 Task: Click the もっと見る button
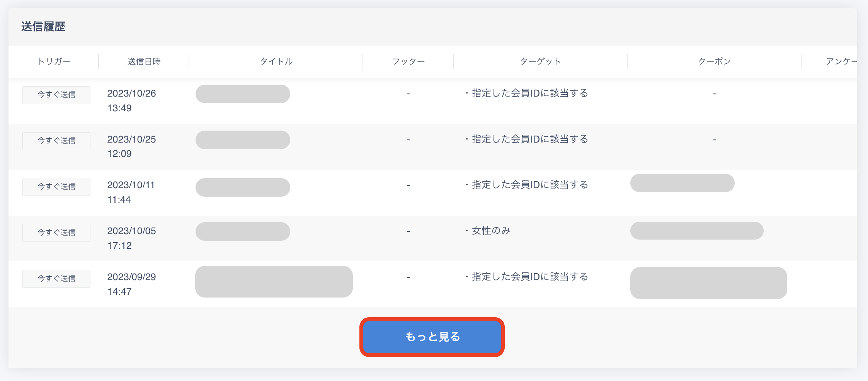tap(432, 337)
